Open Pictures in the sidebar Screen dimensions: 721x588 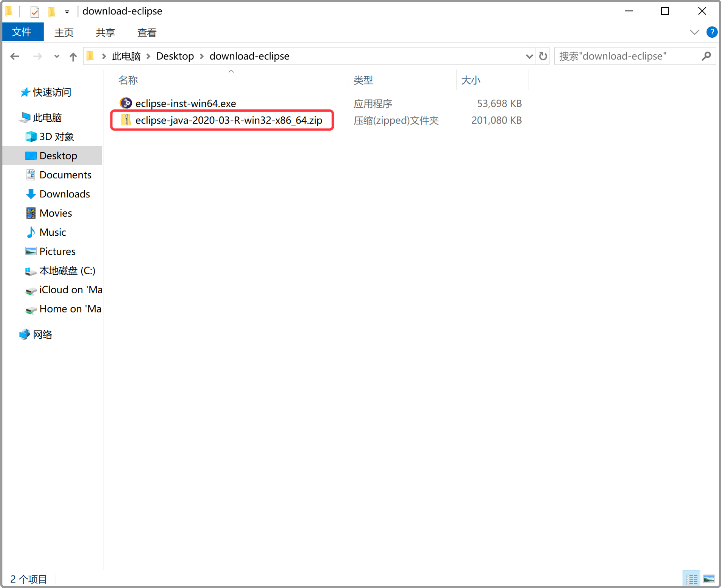point(57,251)
